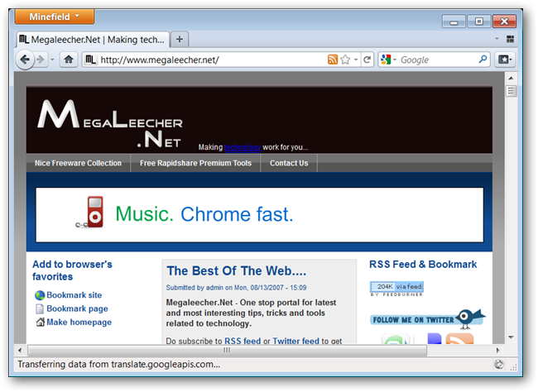Click Make homepage link
The width and height of the screenshot is (538, 392).
coord(79,323)
